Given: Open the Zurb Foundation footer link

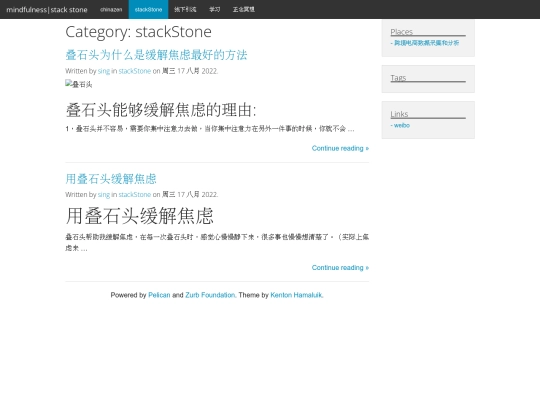Looking at the screenshot, I should 210,295.
